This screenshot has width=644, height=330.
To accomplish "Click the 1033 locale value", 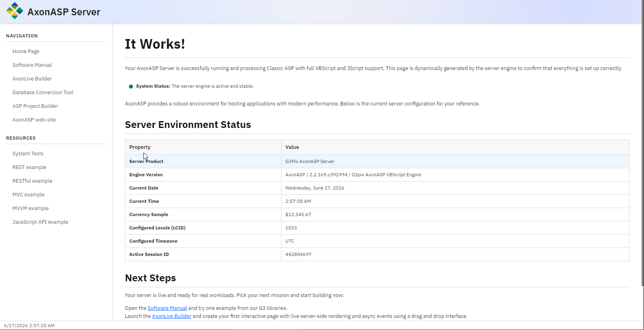I will coord(291,228).
